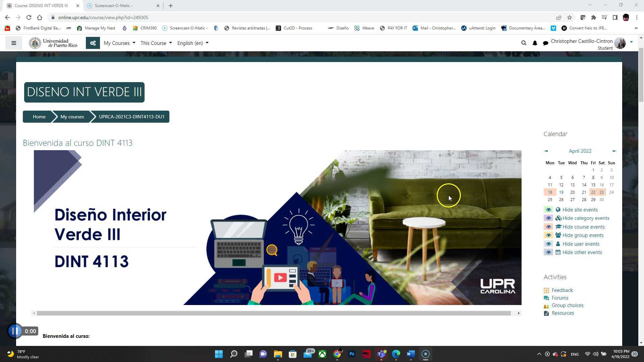Toggle eye for Hide user events
This screenshot has width=644, height=362.
point(548,244)
